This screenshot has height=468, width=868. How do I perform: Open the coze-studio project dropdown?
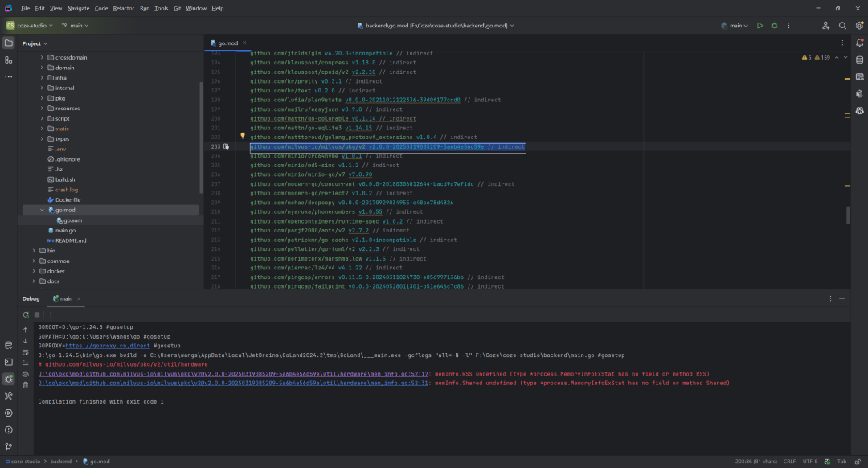tap(30, 26)
